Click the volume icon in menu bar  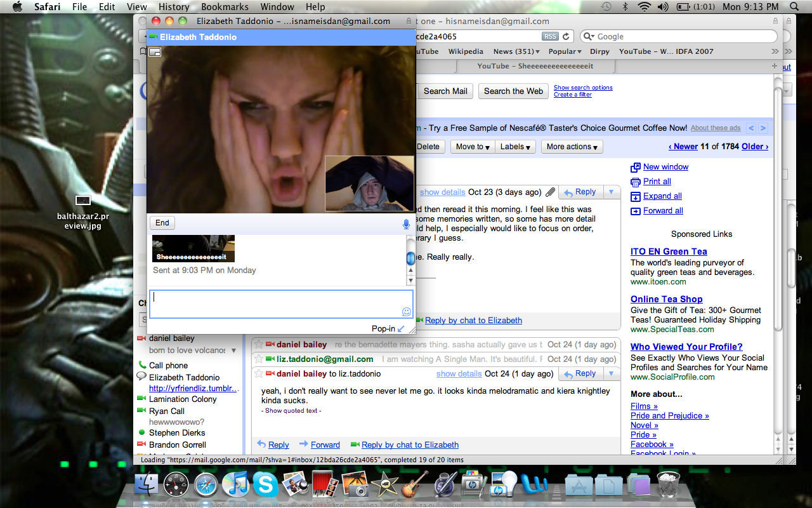663,7
